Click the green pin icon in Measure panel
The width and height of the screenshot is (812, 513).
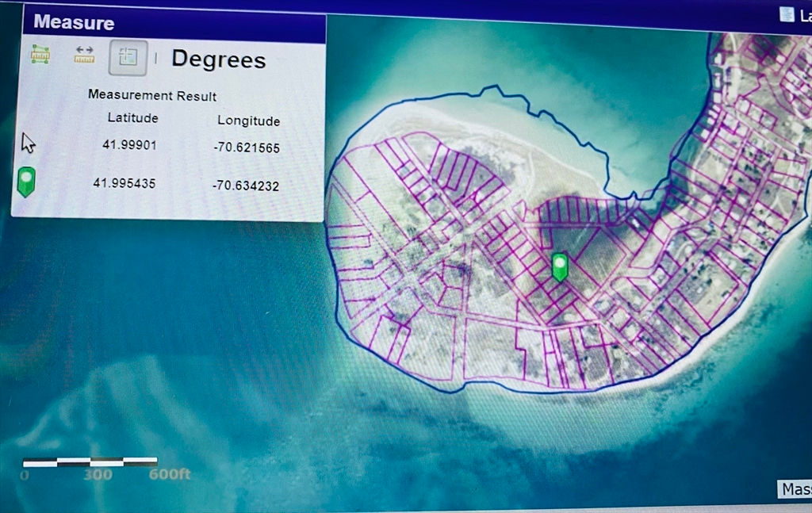point(26,182)
